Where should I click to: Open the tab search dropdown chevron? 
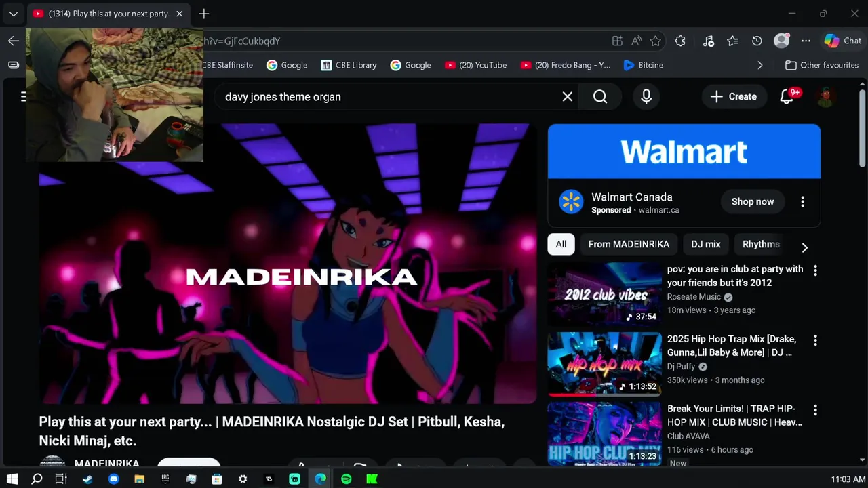click(13, 14)
